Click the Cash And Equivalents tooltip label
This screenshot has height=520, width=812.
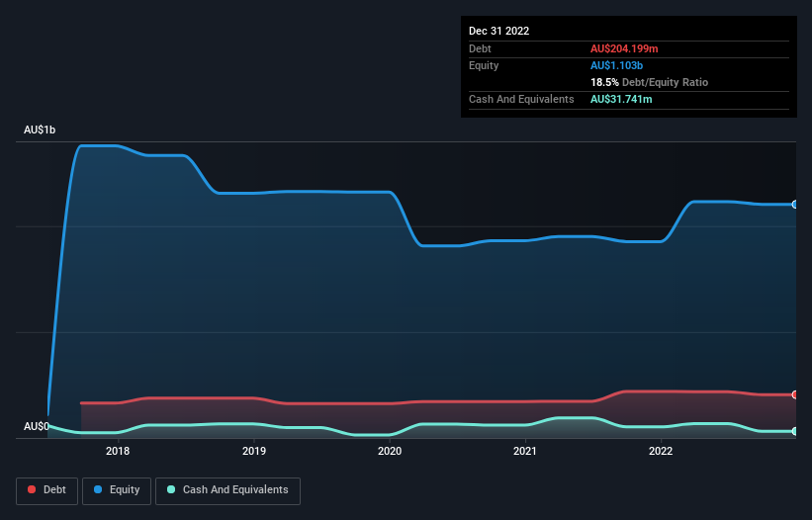pyautogui.click(x=521, y=99)
